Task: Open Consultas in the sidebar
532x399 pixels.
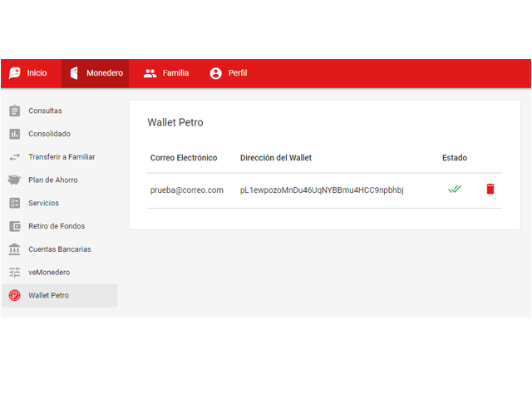Action: click(x=59, y=111)
